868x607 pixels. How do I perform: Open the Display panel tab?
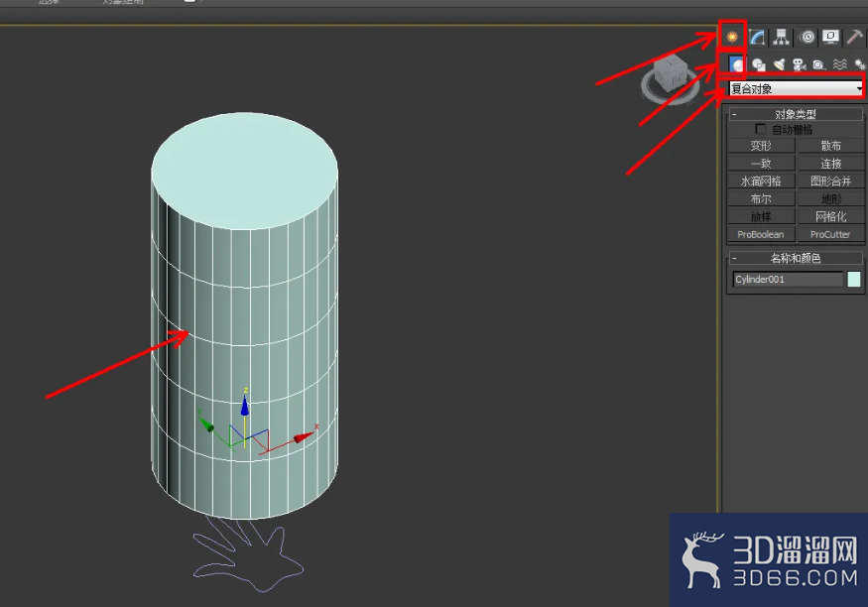point(831,37)
